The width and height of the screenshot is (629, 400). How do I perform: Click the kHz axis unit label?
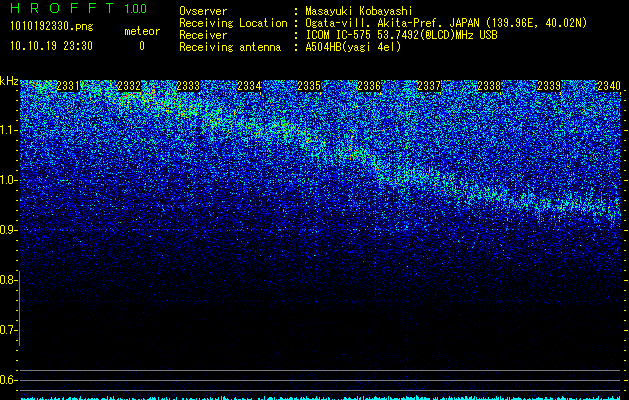click(x=9, y=81)
